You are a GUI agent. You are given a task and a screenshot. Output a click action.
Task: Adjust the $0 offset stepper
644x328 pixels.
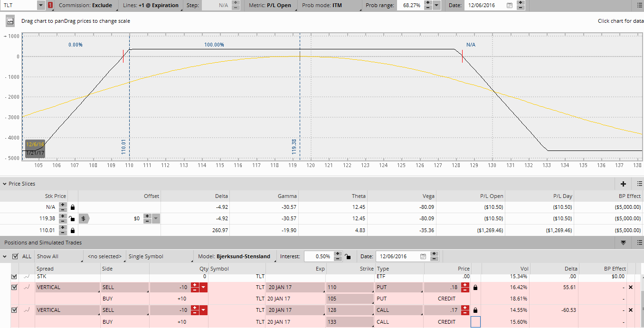click(147, 218)
